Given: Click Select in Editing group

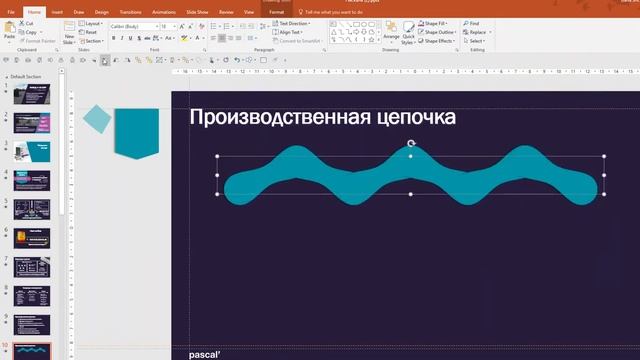Looking at the screenshot, I should [x=474, y=41].
